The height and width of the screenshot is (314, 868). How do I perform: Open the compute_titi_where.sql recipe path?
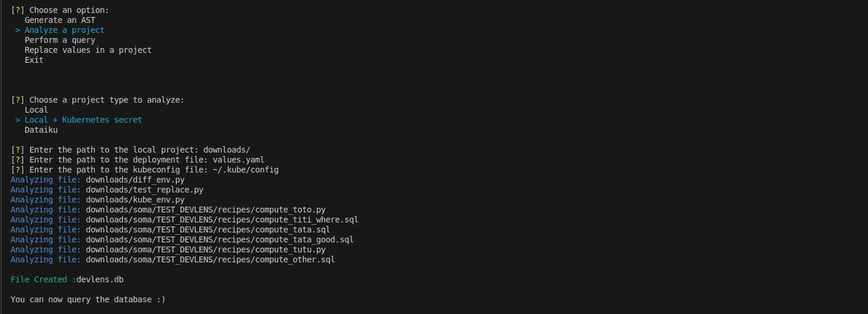[x=222, y=220]
